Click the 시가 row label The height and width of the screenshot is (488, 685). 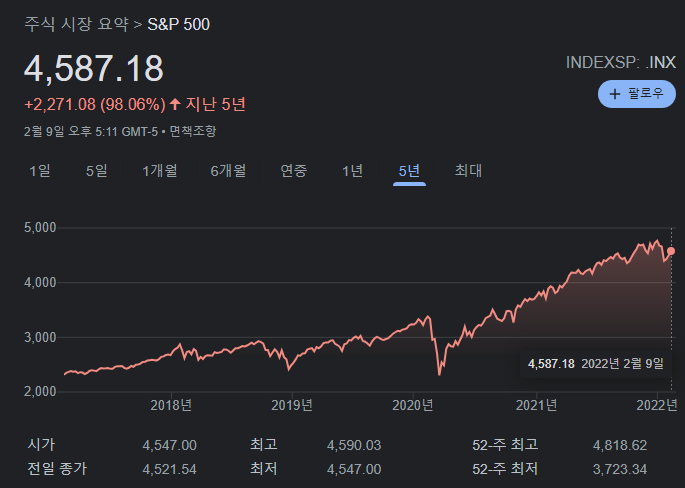[42, 445]
